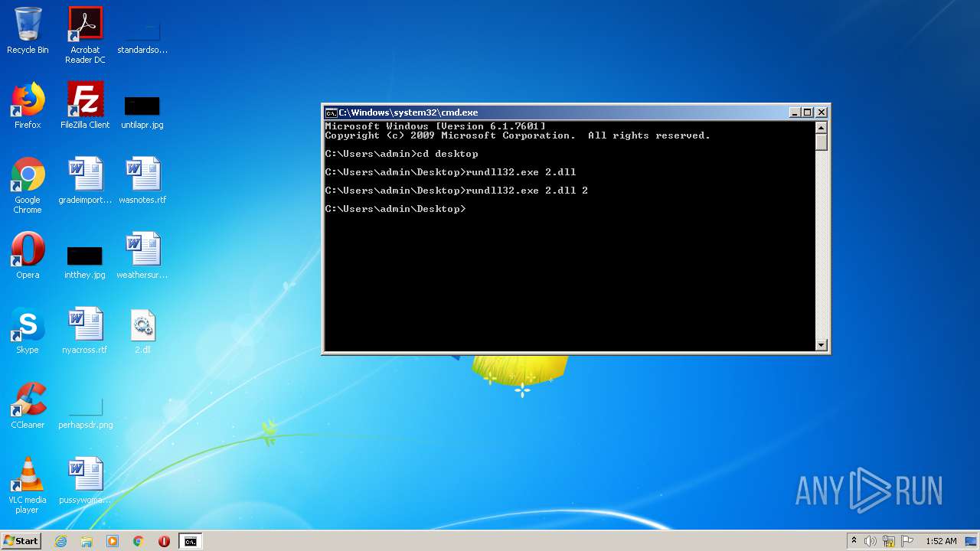Launch Windows Media Player from taskbar
Screen dimensions: 980x551
click(x=113, y=541)
